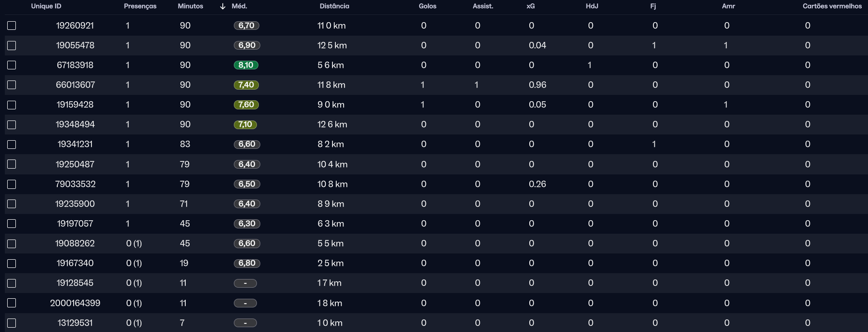Click the Cartões vermelhos column header
This screenshot has height=332, width=868.
click(832, 6)
